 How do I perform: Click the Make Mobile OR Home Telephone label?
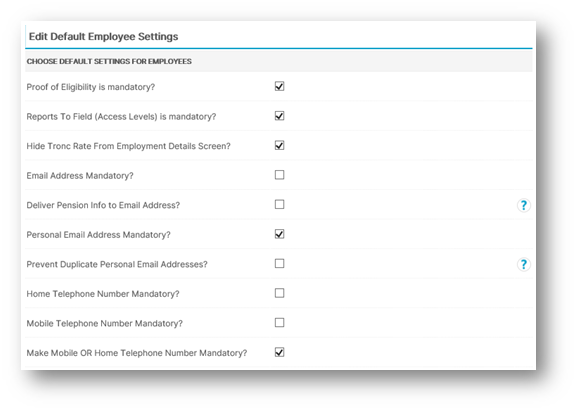(137, 353)
